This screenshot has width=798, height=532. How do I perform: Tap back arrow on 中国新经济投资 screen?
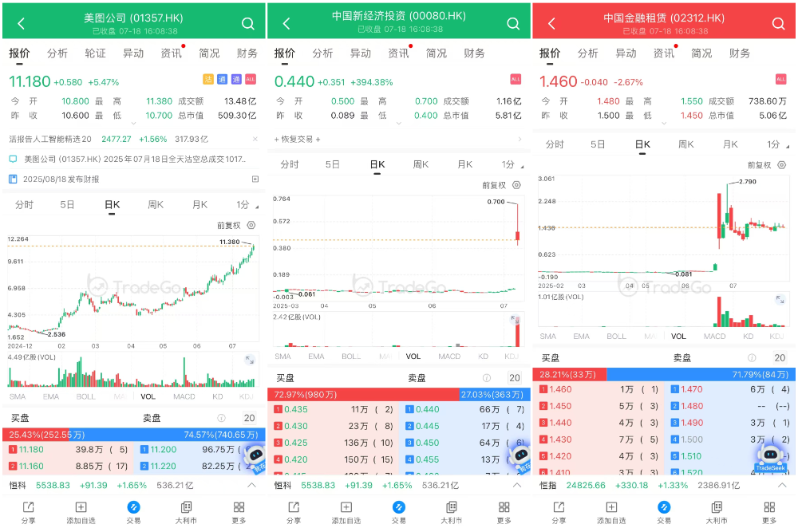(286, 23)
